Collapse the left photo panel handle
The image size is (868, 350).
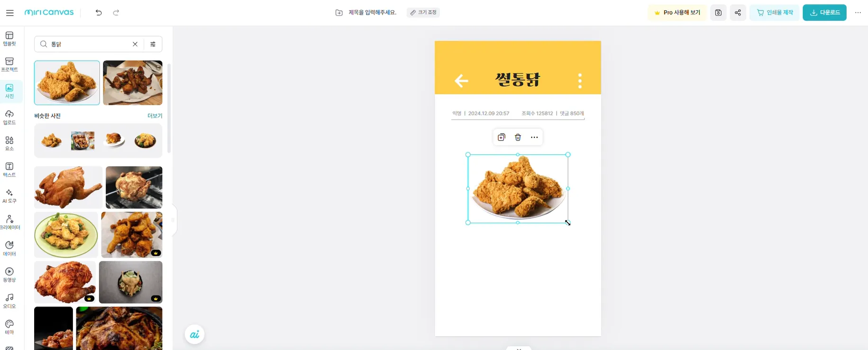173,220
